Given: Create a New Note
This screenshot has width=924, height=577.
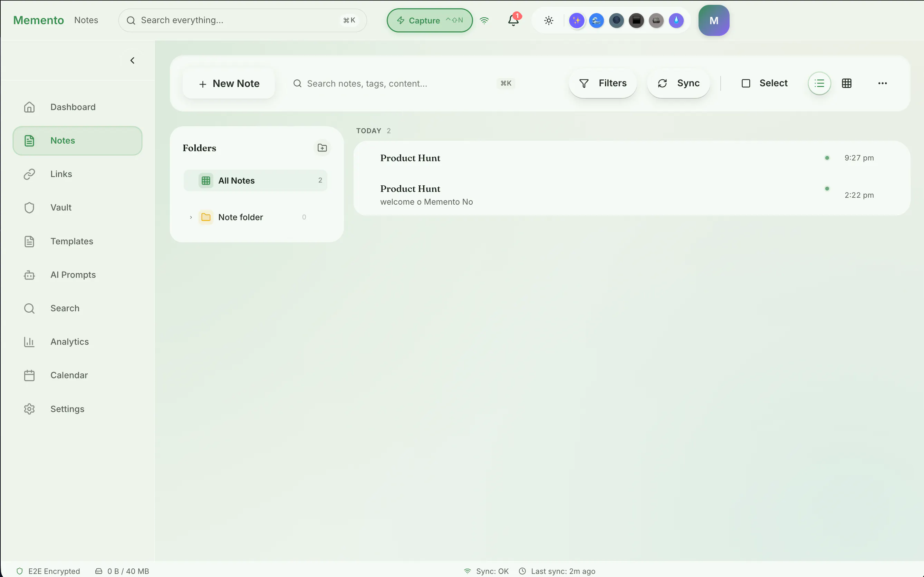Looking at the screenshot, I should click(x=229, y=84).
